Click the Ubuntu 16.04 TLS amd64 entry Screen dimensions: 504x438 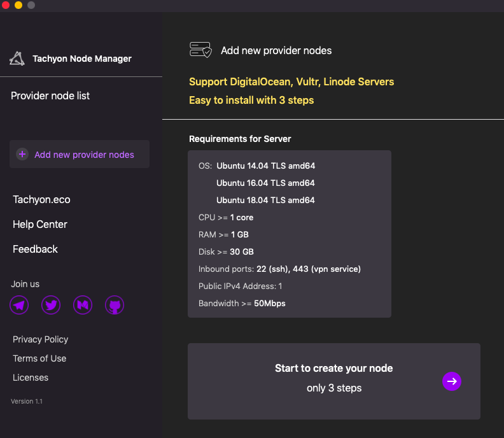pos(265,183)
